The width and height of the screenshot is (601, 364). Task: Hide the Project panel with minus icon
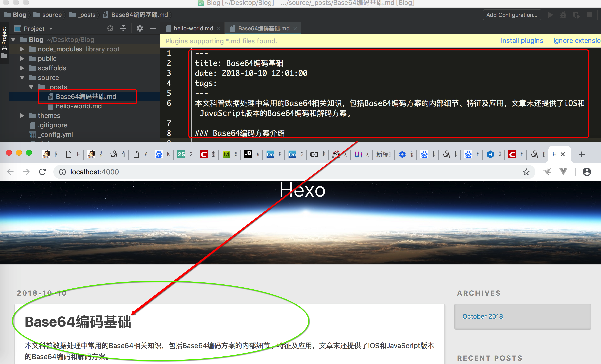click(x=153, y=29)
